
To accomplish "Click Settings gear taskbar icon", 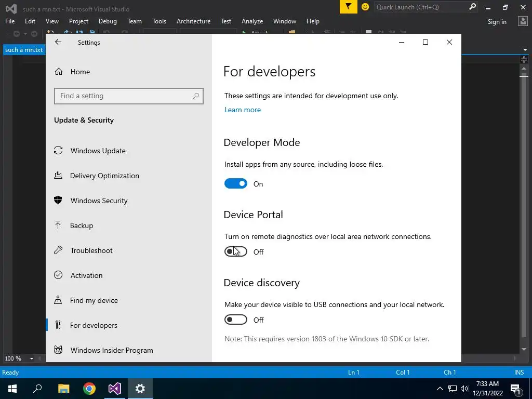I will pyautogui.click(x=140, y=389).
